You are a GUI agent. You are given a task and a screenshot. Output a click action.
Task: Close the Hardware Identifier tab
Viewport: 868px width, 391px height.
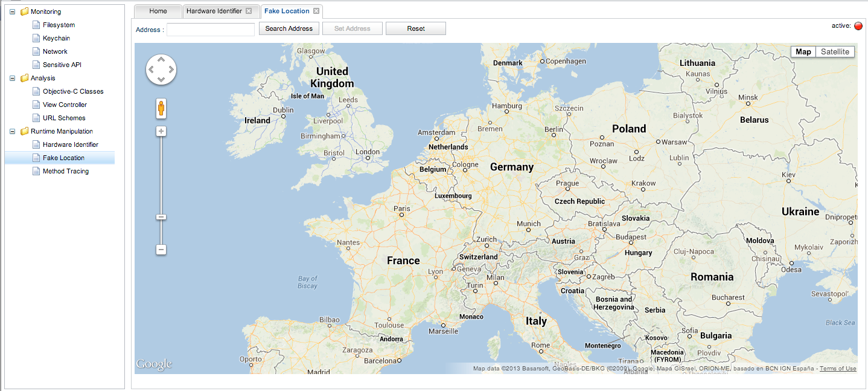249,11
